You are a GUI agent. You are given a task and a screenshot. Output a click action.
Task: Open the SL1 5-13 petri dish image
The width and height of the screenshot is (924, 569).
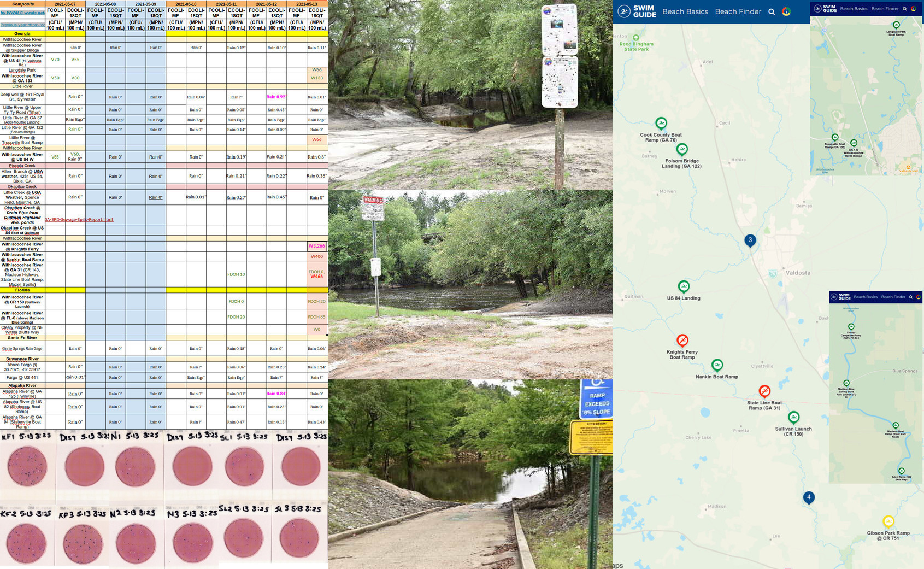tap(245, 466)
